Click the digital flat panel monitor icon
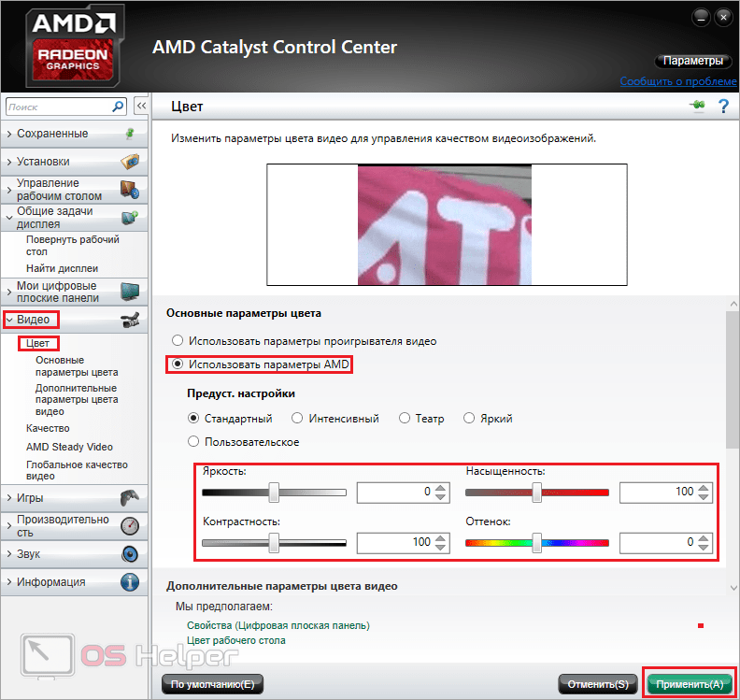This screenshot has width=740, height=700. tap(130, 292)
